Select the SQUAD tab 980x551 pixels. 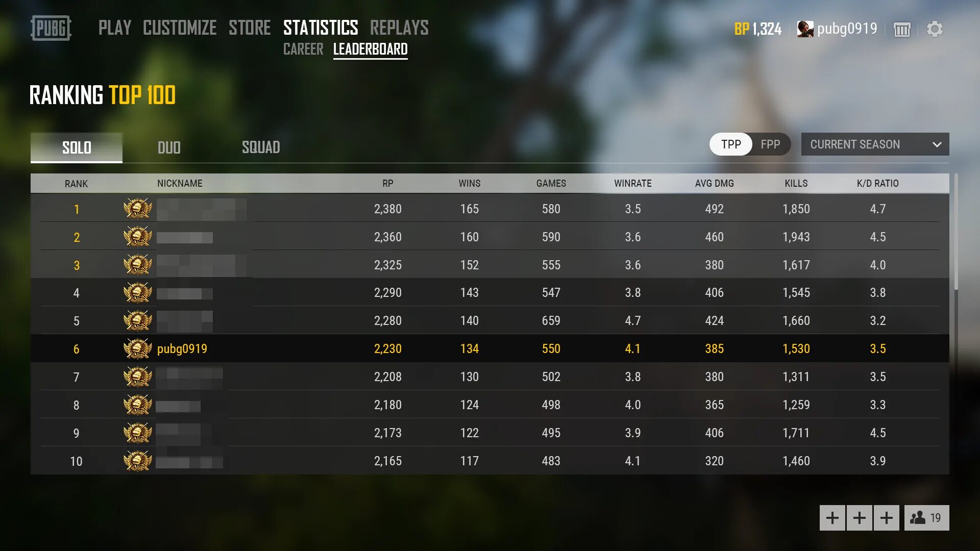pos(260,146)
